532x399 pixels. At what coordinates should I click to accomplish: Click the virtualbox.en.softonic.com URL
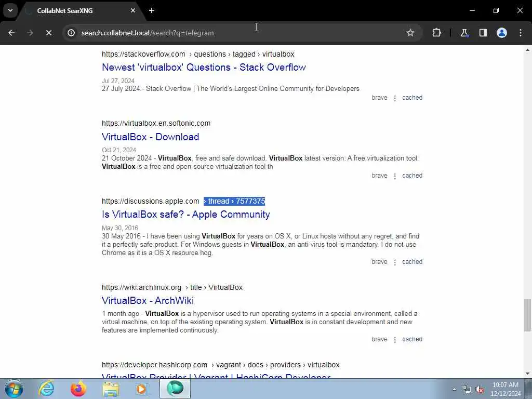(156, 123)
